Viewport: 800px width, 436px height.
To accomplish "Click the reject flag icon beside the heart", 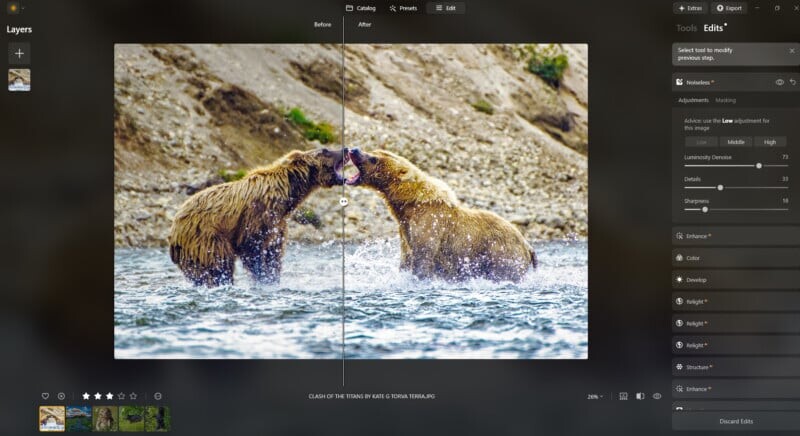I will pos(61,396).
